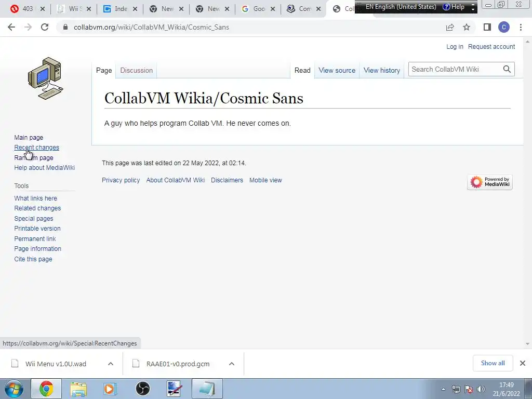The width and height of the screenshot is (532, 399).
Task: Close the Wii tab
Action: coord(88,9)
